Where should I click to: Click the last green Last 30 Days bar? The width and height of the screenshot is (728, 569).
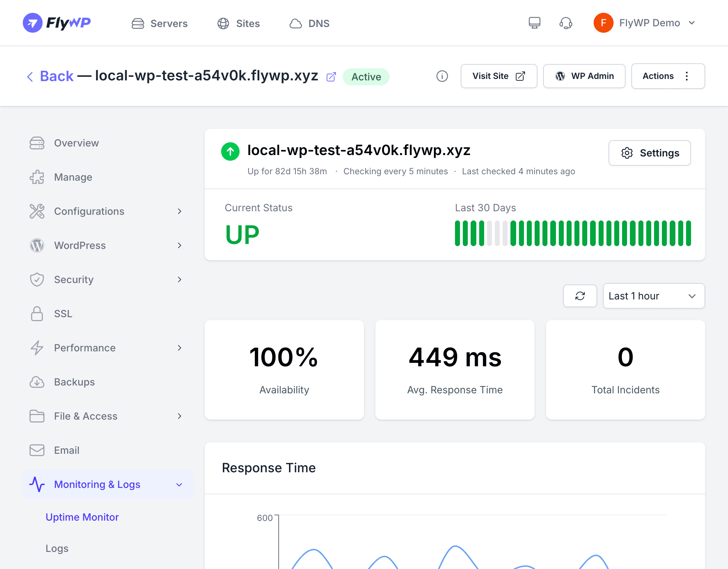689,233
